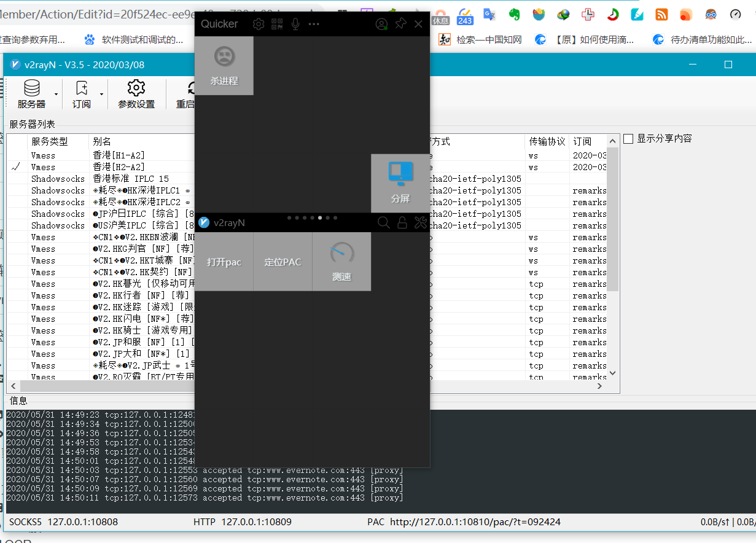Open the IDM globe extension icon

point(563,14)
